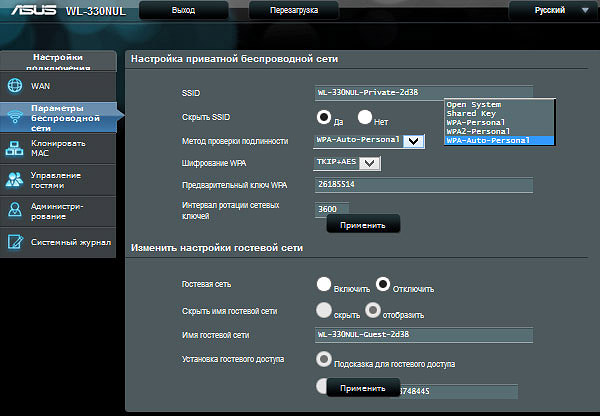Click the guest management people icon
The image size is (600, 416).
point(15,180)
